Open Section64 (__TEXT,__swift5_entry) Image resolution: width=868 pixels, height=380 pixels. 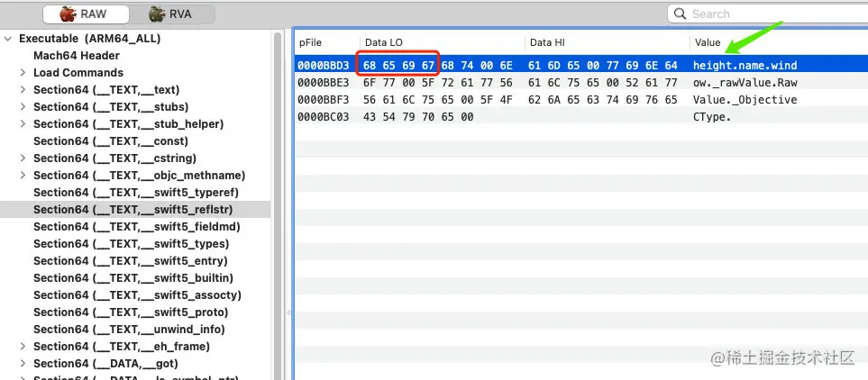(x=131, y=261)
